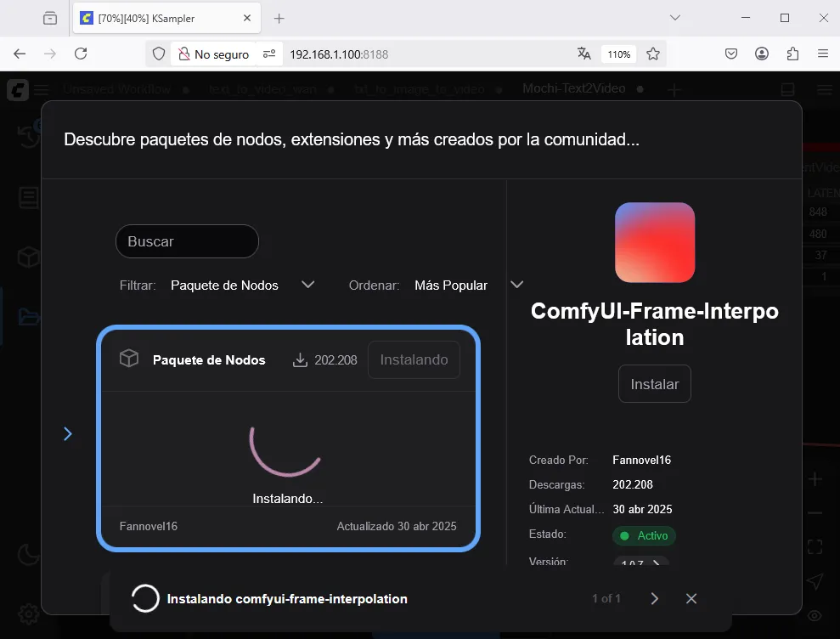Click the Fannovel16 author name in details

click(642, 460)
